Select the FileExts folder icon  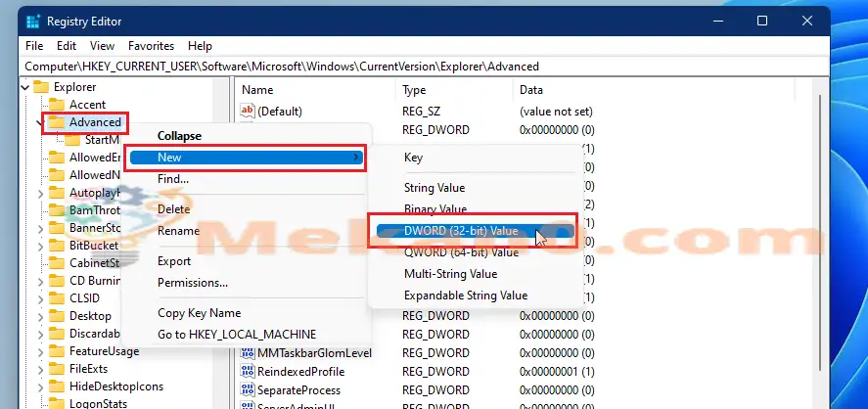[57, 369]
